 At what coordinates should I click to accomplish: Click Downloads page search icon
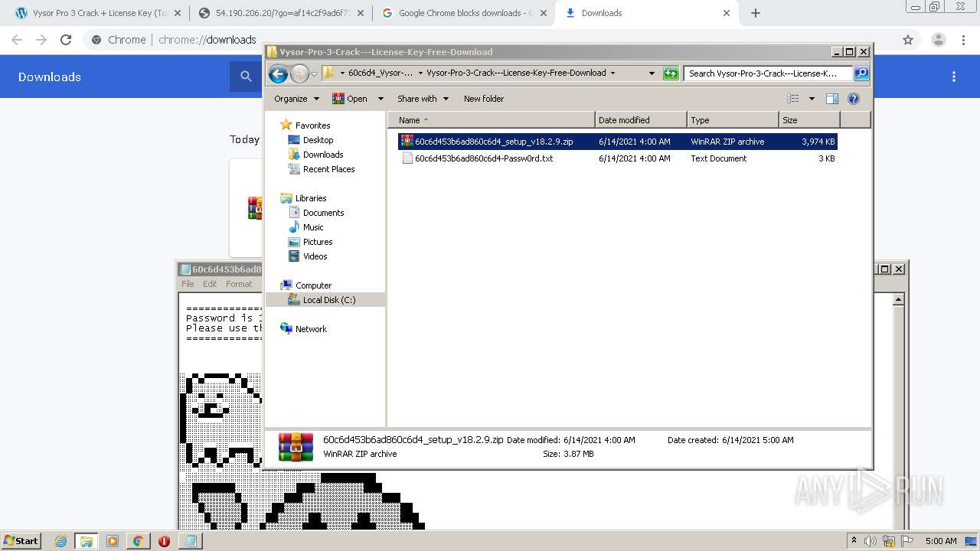246,77
